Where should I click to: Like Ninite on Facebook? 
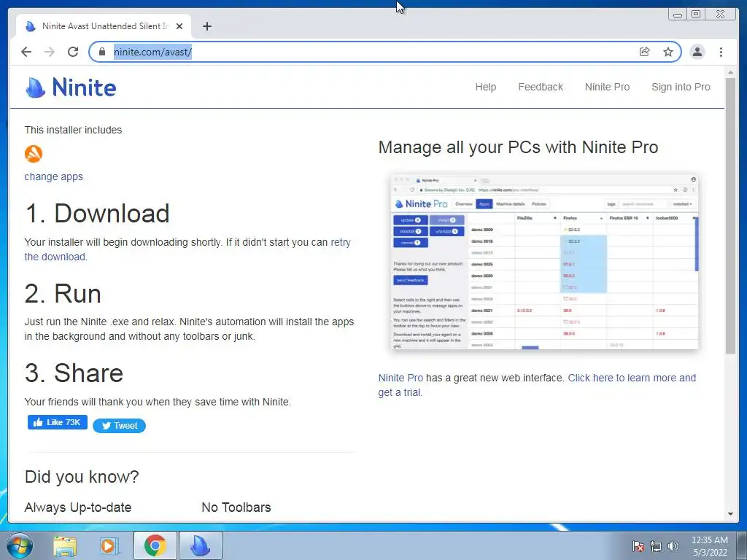57,422
